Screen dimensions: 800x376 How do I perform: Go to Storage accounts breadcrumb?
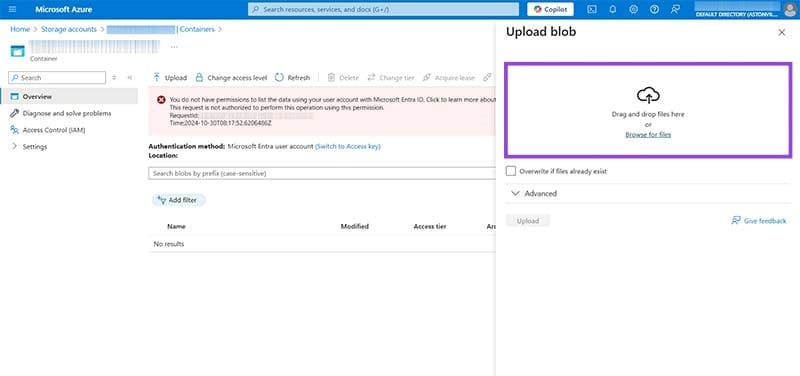coord(69,29)
